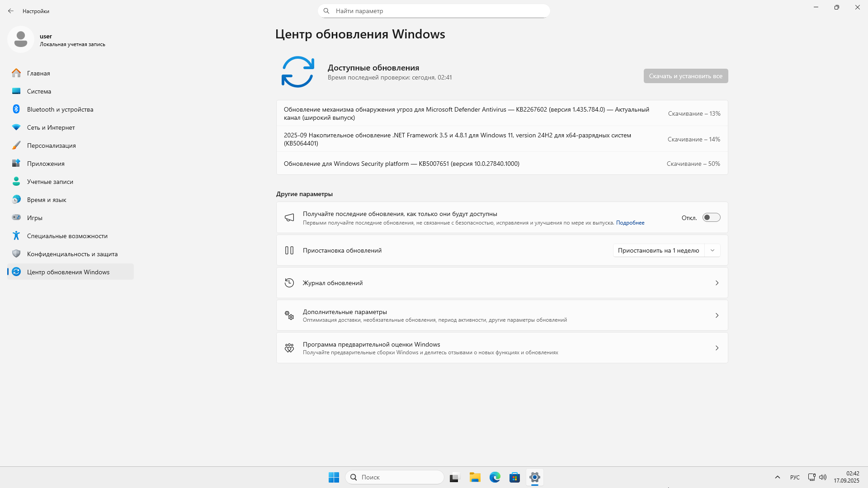The width and height of the screenshot is (868, 488).
Task: Open the Подробнее link
Action: pos(630,223)
